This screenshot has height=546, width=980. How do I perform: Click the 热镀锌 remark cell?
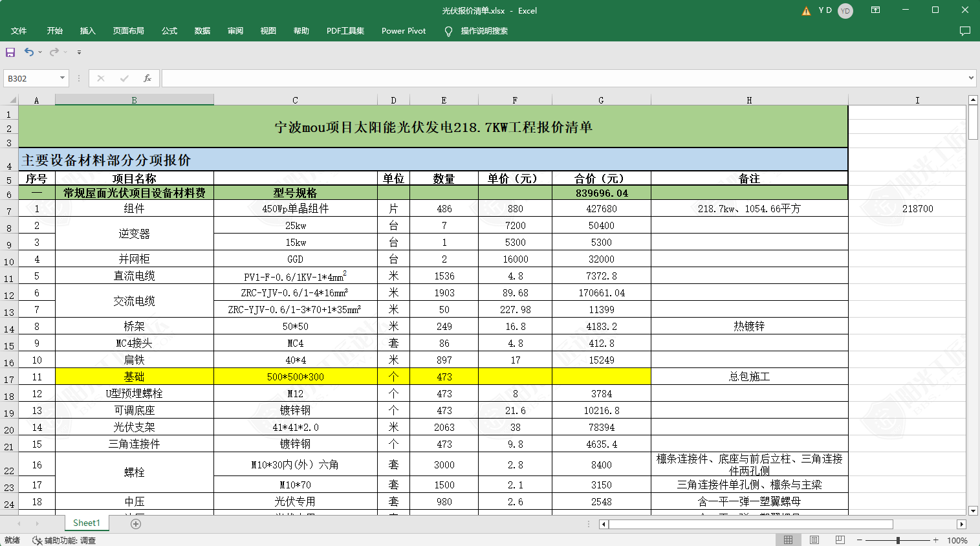click(749, 326)
